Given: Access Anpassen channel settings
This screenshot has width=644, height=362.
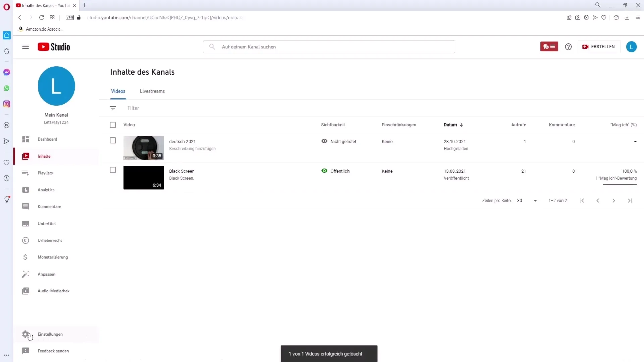Looking at the screenshot, I should tap(46, 274).
